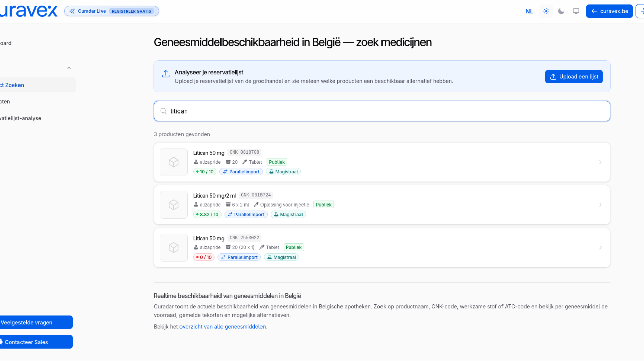Click upload icon in the reservatielijst banner
The width and height of the screenshot is (644, 362).
pyautogui.click(x=166, y=74)
